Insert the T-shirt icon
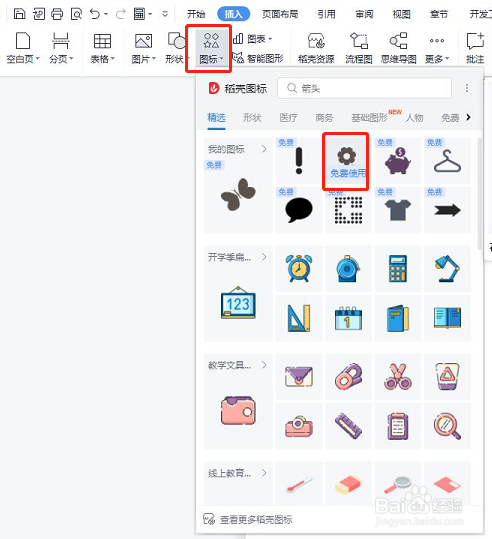 pos(398,210)
